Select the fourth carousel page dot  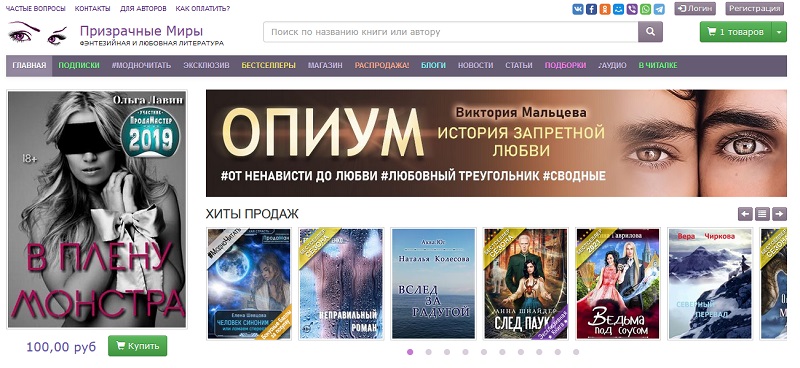pyautogui.click(x=465, y=352)
